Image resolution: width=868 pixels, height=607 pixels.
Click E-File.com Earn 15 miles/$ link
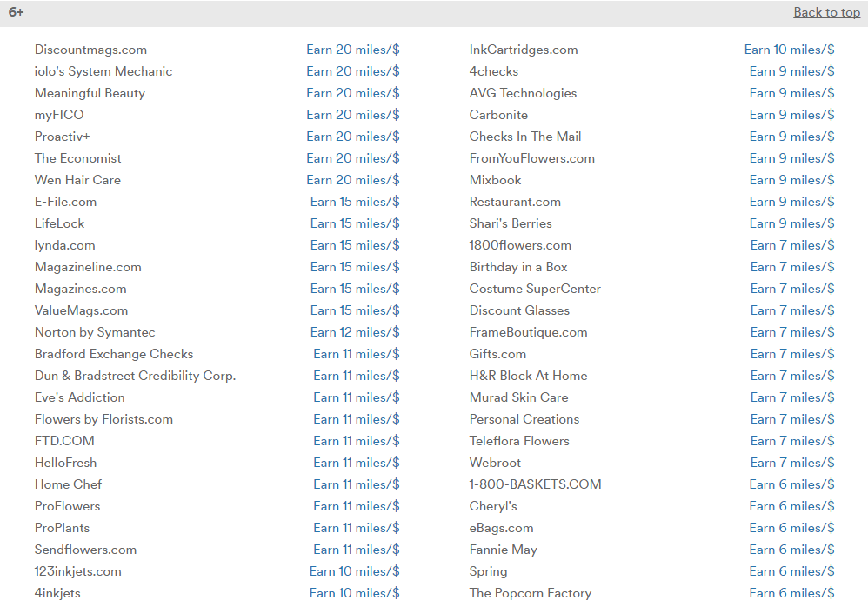[355, 202]
